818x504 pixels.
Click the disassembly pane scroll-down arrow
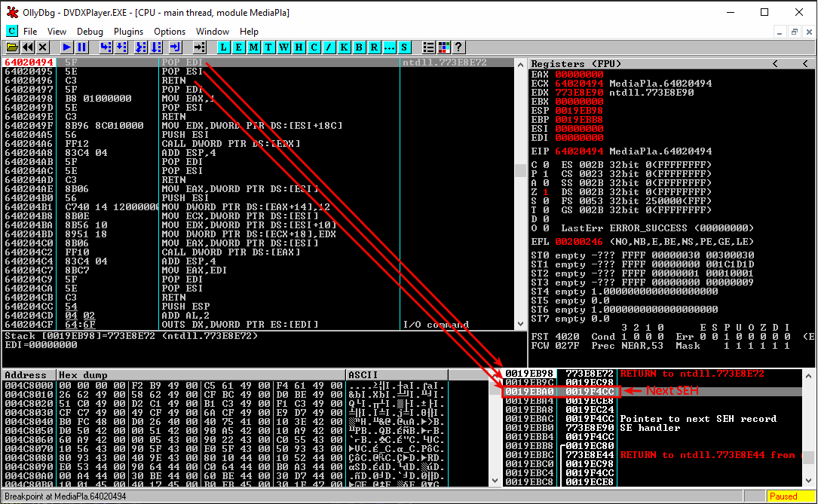point(520,324)
